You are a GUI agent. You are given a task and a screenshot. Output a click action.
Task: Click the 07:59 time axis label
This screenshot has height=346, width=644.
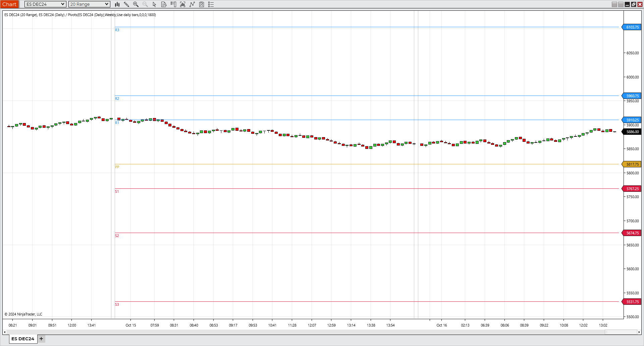coord(155,325)
